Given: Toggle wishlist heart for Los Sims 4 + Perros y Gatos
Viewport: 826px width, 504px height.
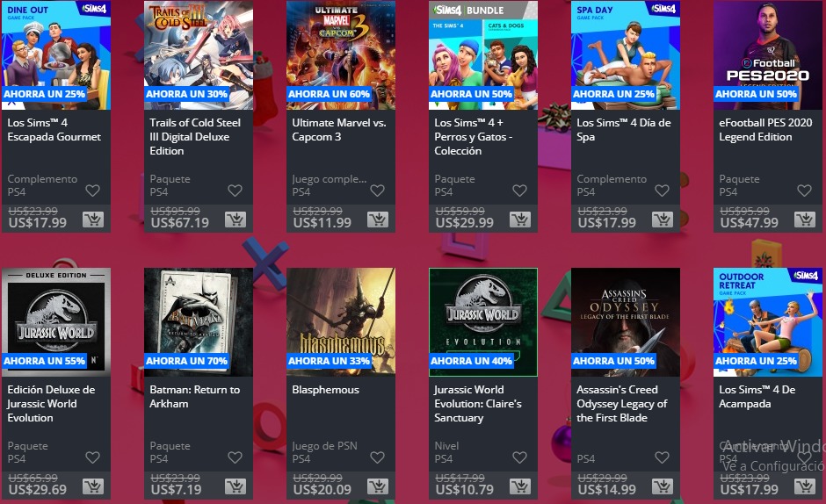Looking at the screenshot, I should click(520, 191).
